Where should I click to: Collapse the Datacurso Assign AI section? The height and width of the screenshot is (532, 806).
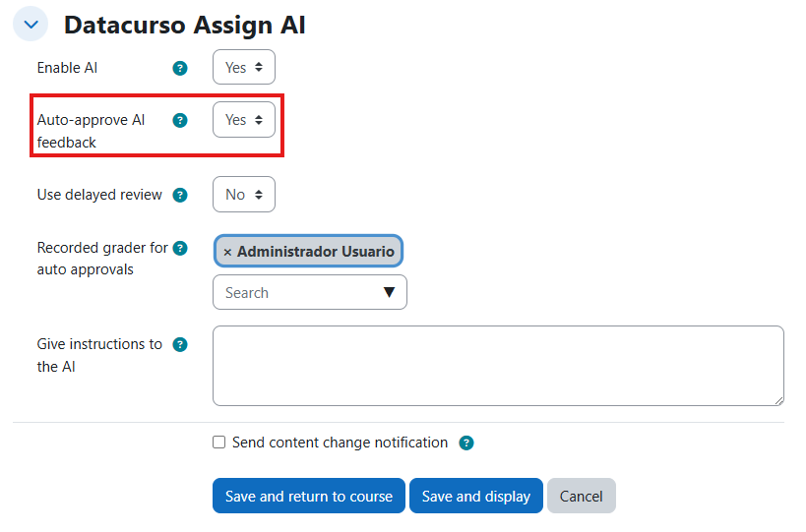pos(31,25)
